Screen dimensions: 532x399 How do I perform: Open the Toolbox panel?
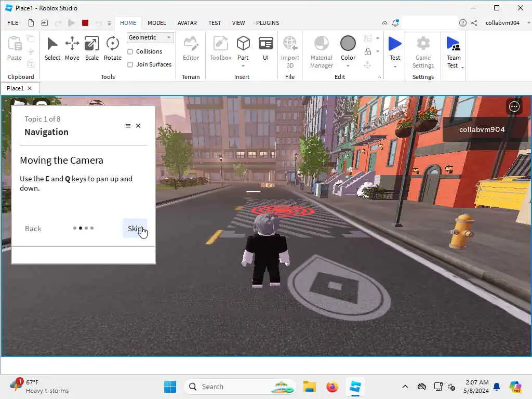[220, 48]
